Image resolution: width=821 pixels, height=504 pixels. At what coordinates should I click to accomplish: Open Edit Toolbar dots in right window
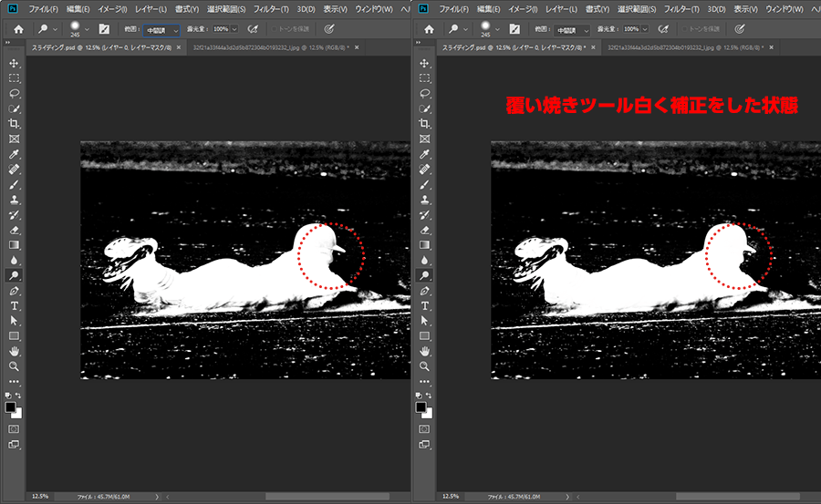424,382
